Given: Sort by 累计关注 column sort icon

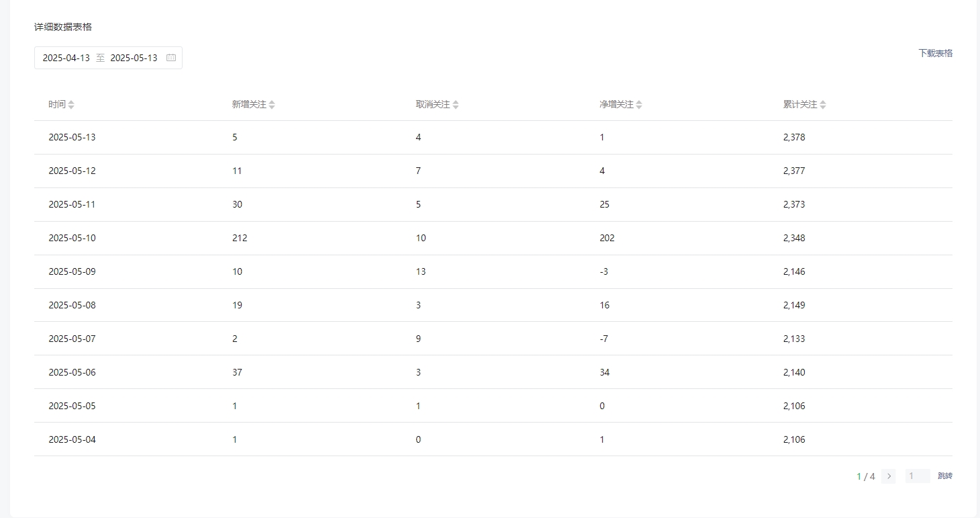Looking at the screenshot, I should [x=823, y=105].
